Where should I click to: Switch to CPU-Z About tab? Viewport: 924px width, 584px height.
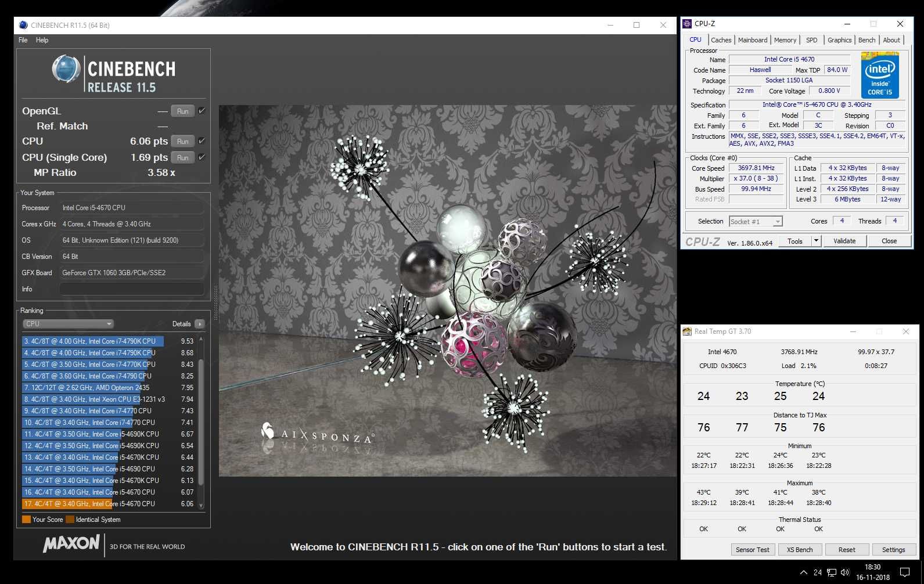click(891, 40)
